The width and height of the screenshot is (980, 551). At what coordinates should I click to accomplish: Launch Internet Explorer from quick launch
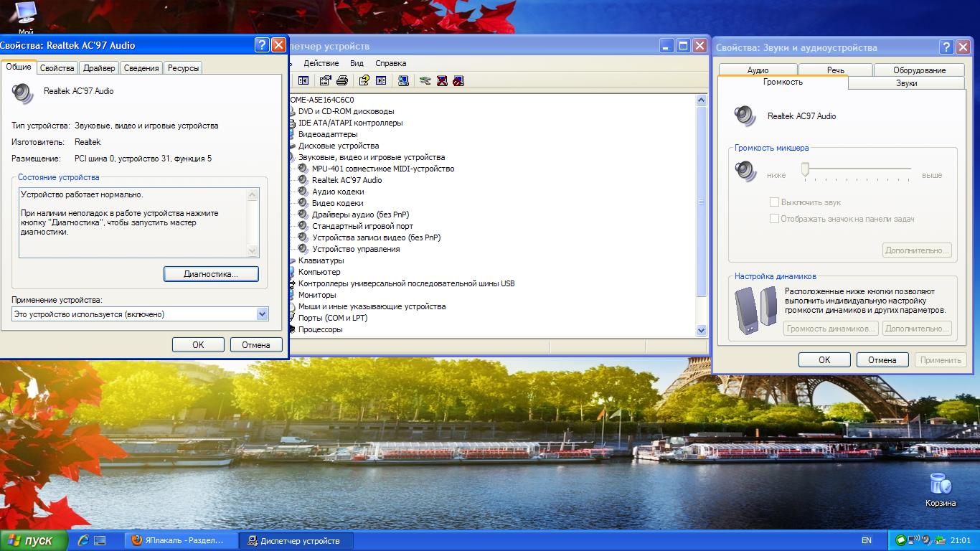(x=83, y=540)
